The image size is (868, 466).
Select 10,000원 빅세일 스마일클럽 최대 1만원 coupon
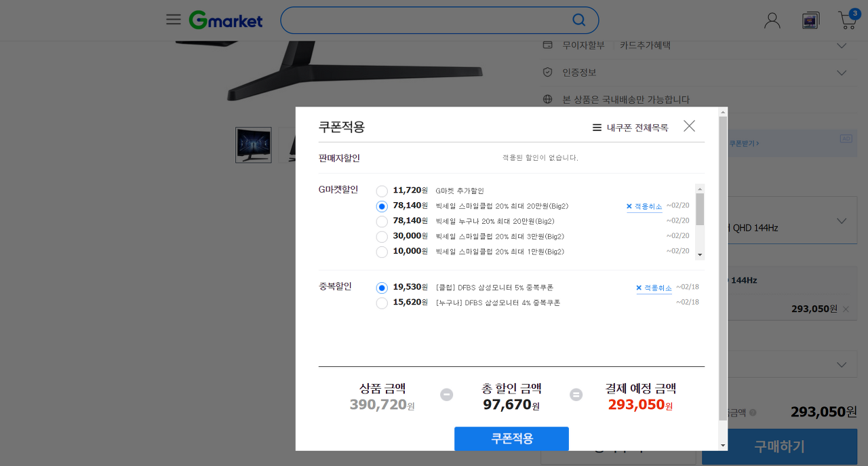(382, 252)
